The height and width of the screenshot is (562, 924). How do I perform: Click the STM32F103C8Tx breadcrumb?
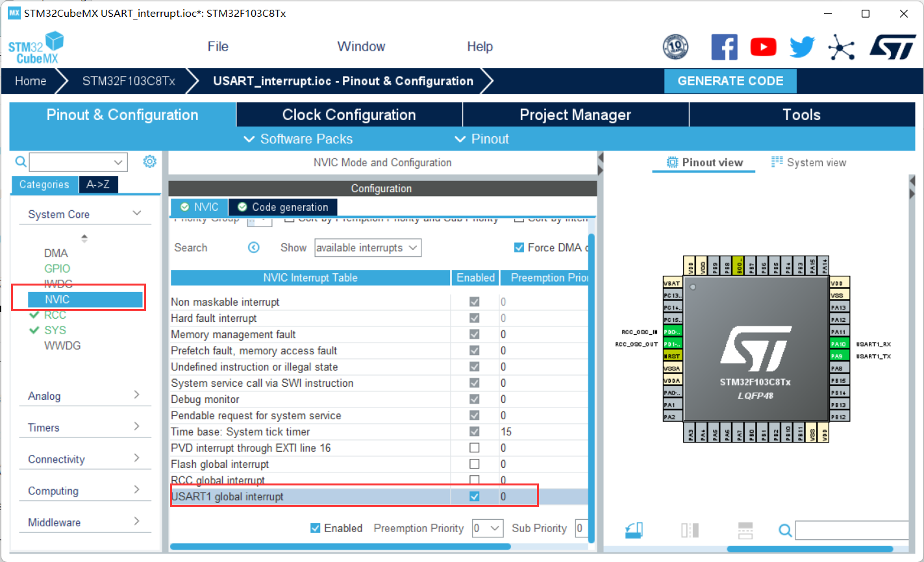click(x=129, y=81)
